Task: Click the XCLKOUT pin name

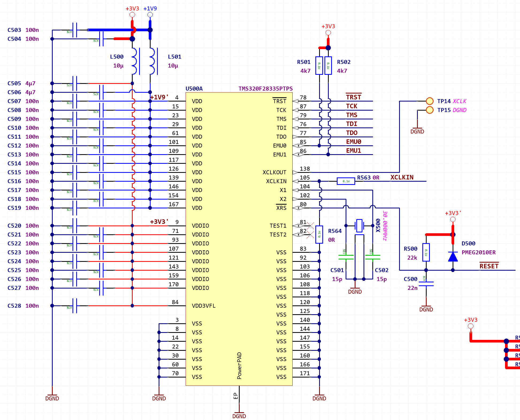Action: click(x=274, y=172)
